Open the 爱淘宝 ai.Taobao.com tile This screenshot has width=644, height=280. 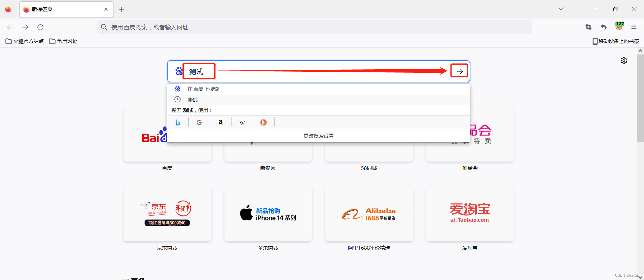470,214
